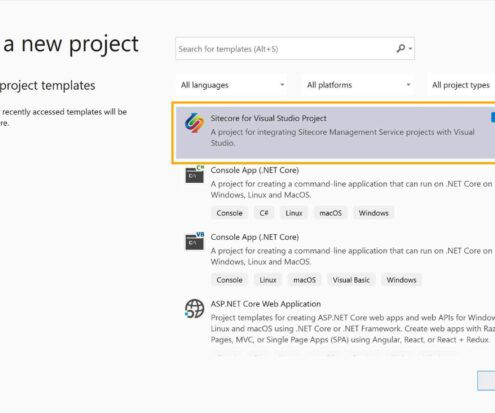Screen dimensions: 495x413
Task: Click ASP.NET Core template description text
Action: click(x=353, y=329)
